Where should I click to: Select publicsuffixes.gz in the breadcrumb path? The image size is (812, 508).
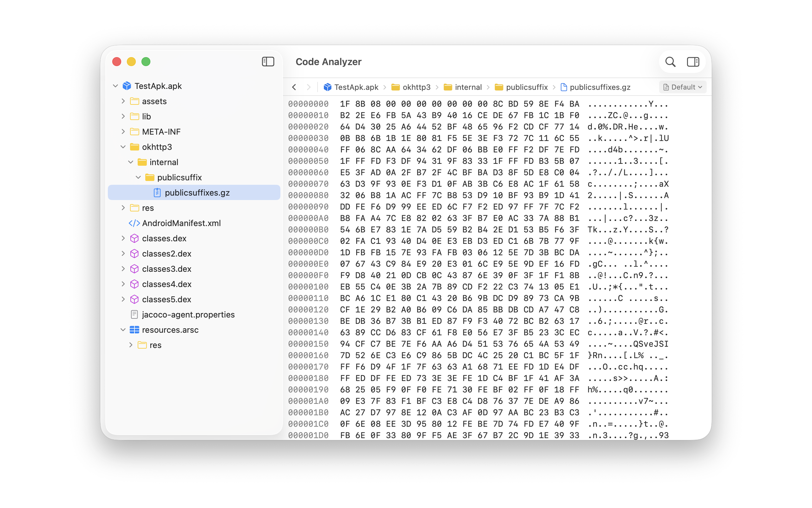click(x=600, y=87)
